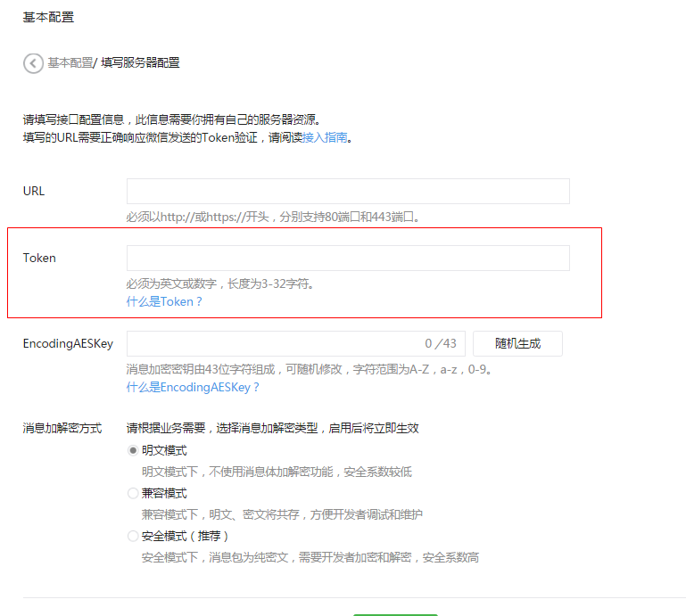Viewport: 686px width, 616px height.
Task: Click the description 安全模式下，消息包为纯密文
Action: point(215,557)
